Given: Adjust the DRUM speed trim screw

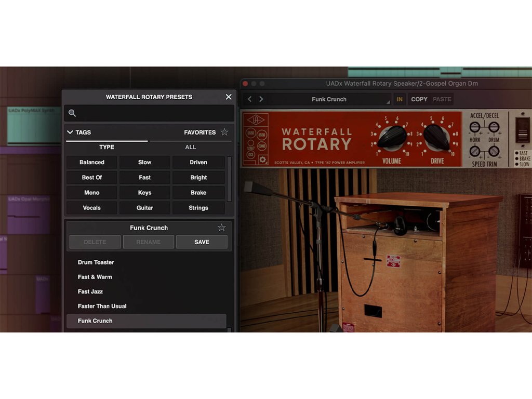Looking at the screenshot, I should point(494,151).
